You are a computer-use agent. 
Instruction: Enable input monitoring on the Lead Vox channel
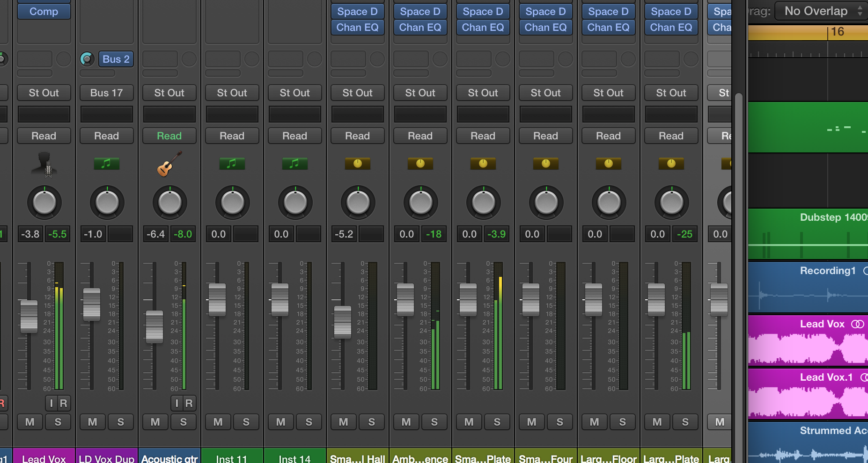51,403
